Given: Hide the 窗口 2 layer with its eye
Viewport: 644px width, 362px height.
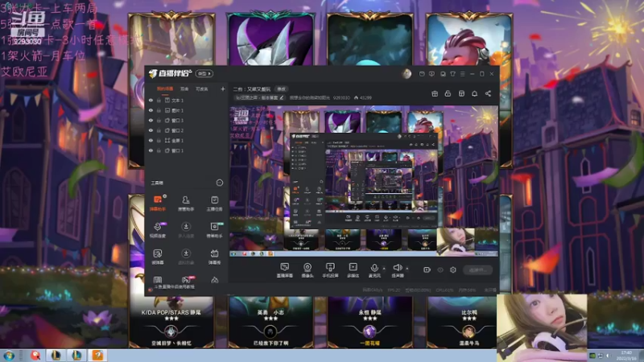Looking at the screenshot, I should tap(151, 130).
